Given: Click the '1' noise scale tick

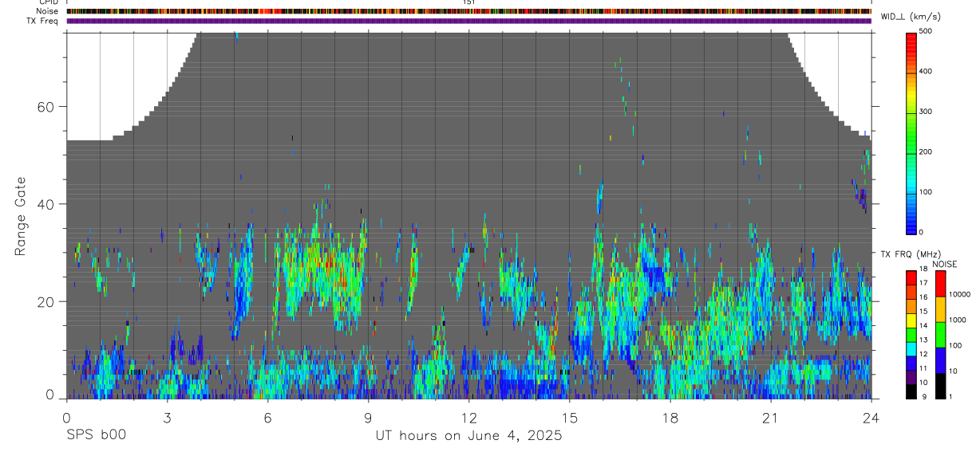Looking at the screenshot, I should [951, 397].
